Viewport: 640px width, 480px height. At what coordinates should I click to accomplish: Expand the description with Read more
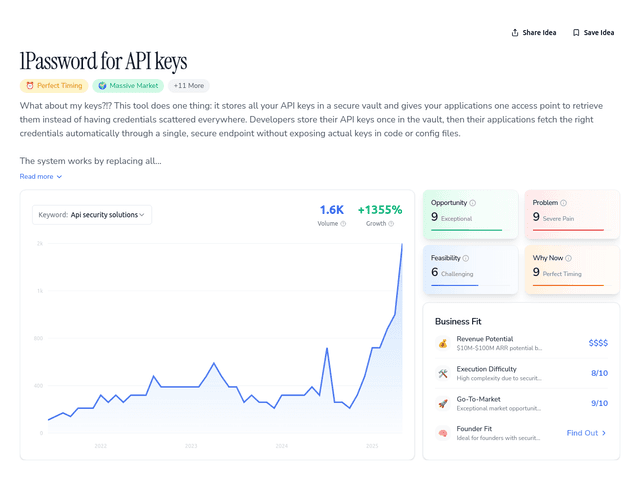(x=40, y=176)
